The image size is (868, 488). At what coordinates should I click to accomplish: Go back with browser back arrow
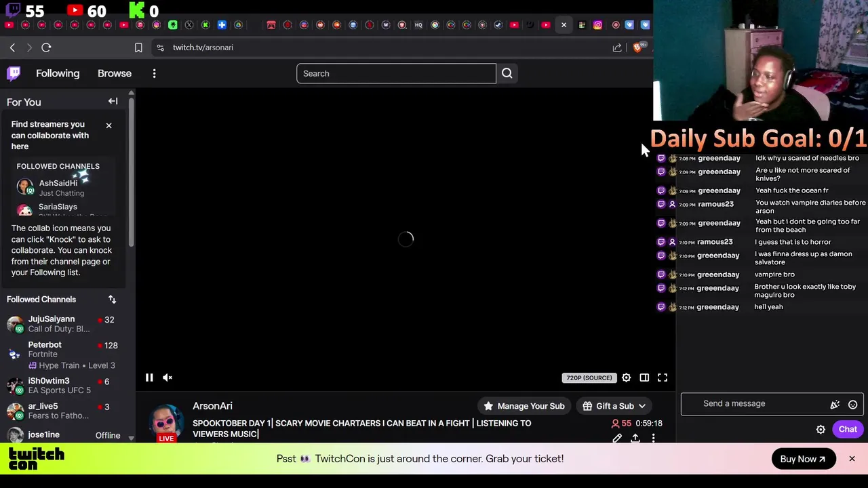pos(12,47)
